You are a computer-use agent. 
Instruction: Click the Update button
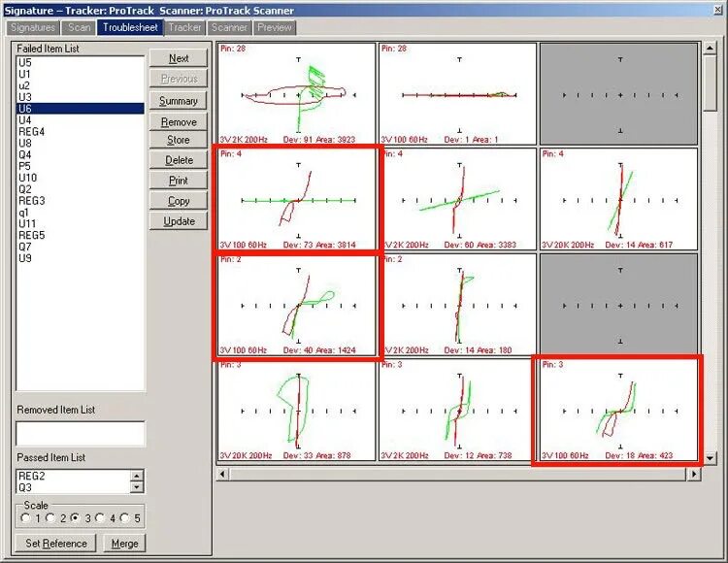pos(179,221)
